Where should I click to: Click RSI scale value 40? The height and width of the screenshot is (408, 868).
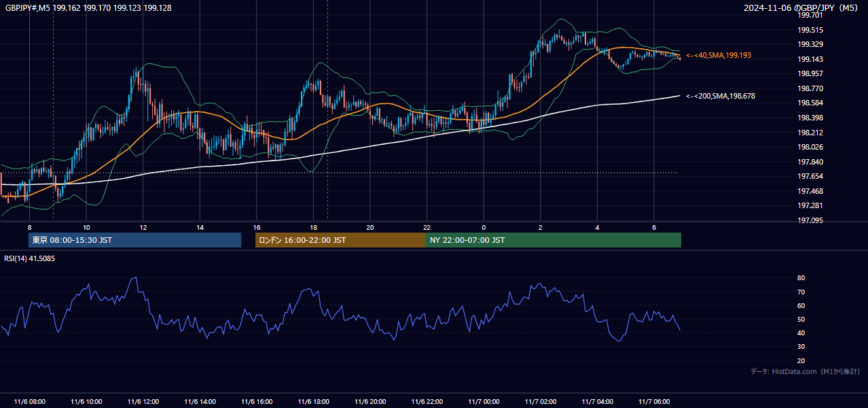801,333
